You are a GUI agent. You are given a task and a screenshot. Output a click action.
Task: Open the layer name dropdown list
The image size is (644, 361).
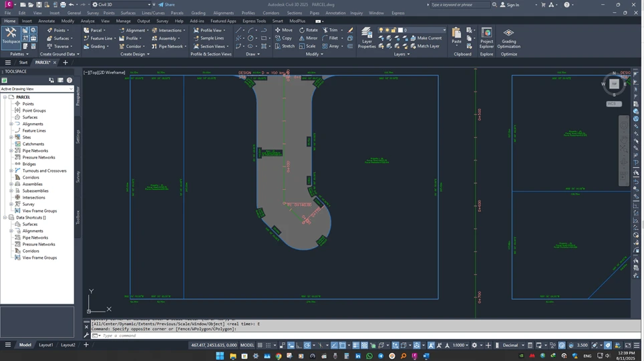click(444, 30)
